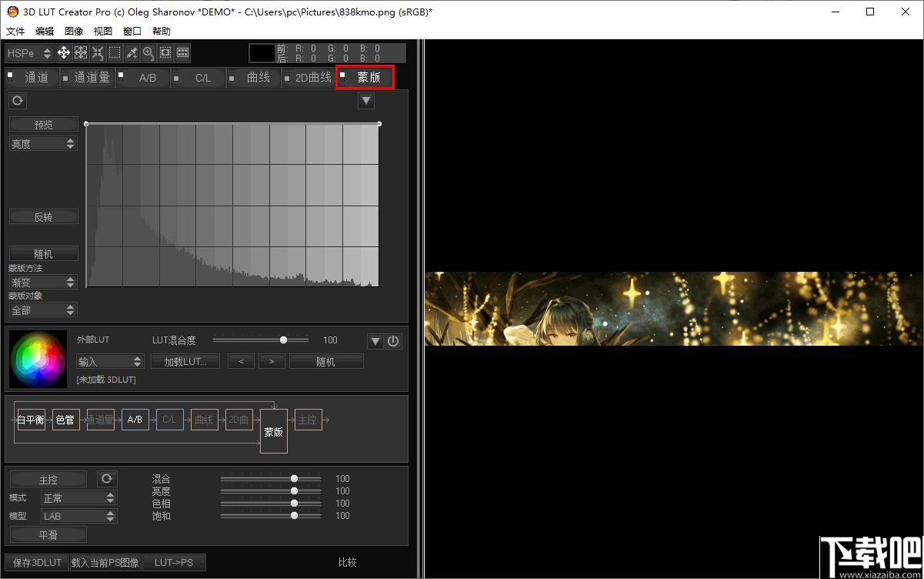Viewport: 924px width, 579px height.
Task: Open the 渐变 mask method dropdown
Action: coord(43,283)
